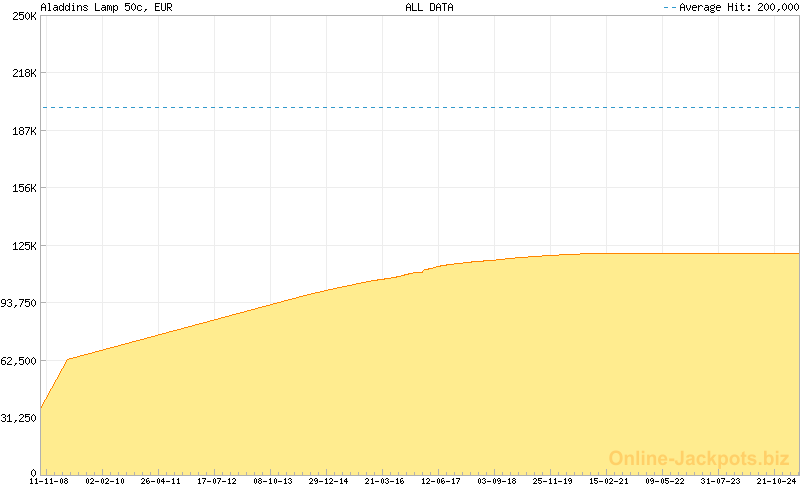Viewport: 800px width, 490px height.
Task: Click the 250K y-axis label
Action: [23, 17]
